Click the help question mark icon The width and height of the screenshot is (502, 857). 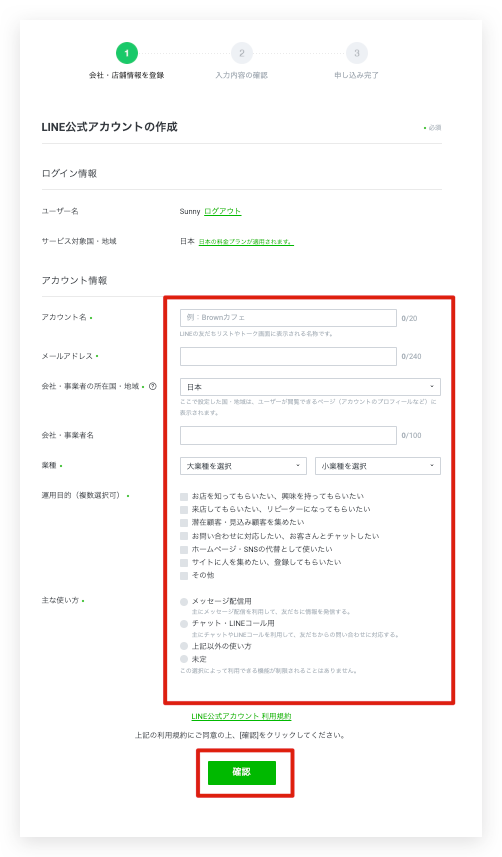[x=153, y=386]
